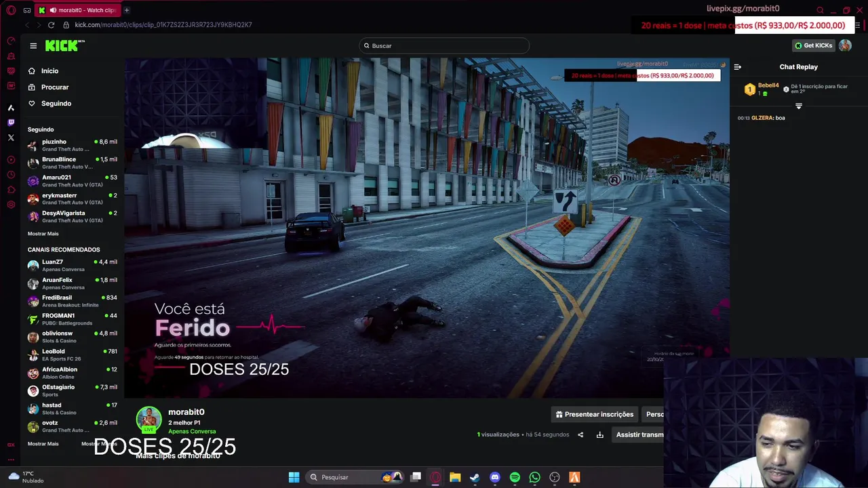
Task: Open Steam from the taskbar
Action: tap(475, 477)
